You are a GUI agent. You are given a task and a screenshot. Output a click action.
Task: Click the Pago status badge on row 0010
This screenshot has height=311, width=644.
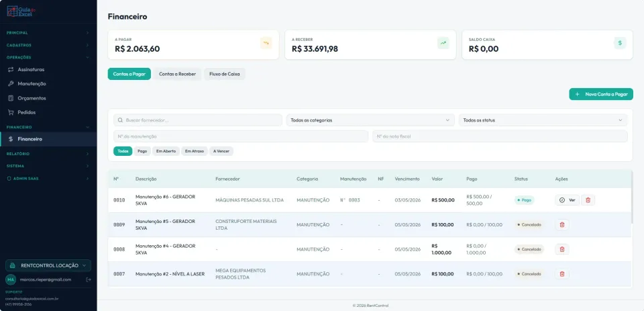[525, 200]
